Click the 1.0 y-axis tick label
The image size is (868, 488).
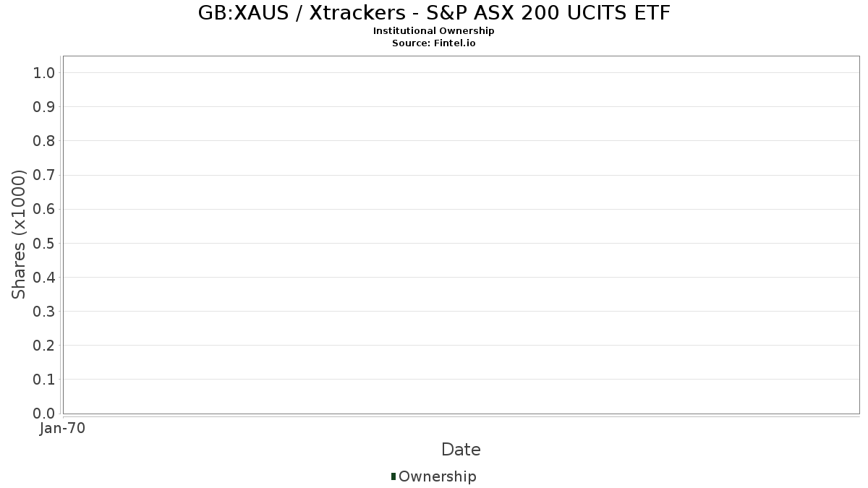tap(44, 72)
